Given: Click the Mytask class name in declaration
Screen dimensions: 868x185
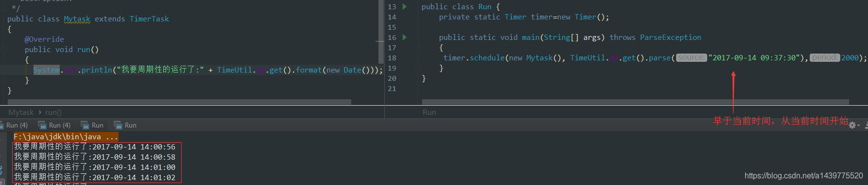Looking at the screenshot, I should (x=77, y=19).
